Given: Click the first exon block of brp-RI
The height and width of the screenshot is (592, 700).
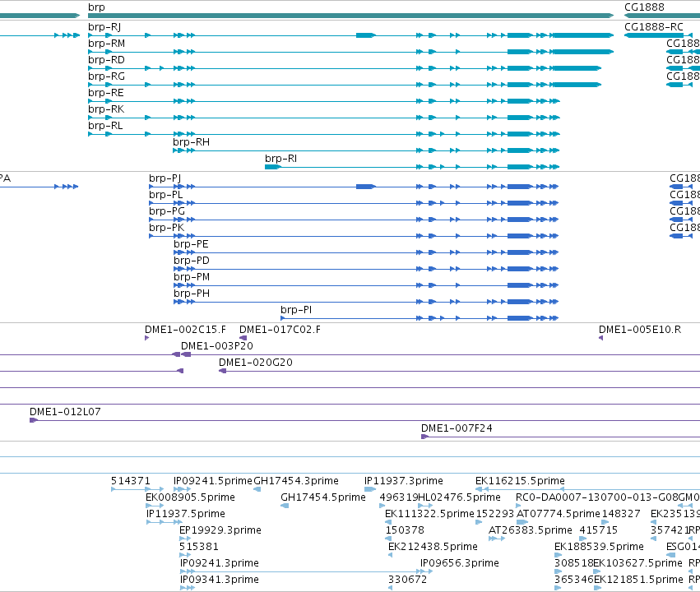Looking at the screenshot, I should coord(273,167).
